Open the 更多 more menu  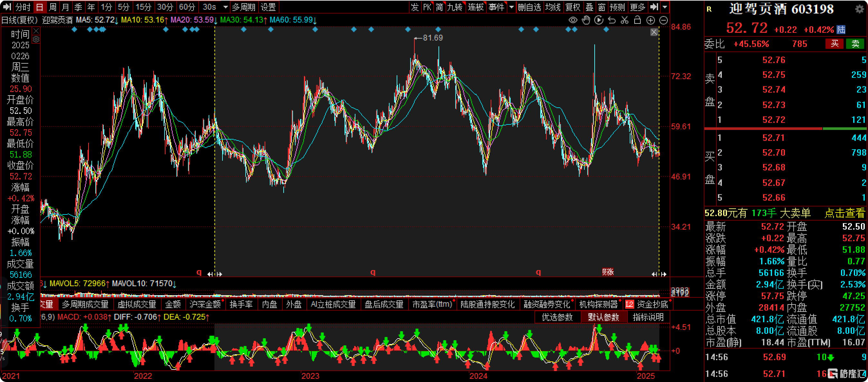tap(637, 7)
